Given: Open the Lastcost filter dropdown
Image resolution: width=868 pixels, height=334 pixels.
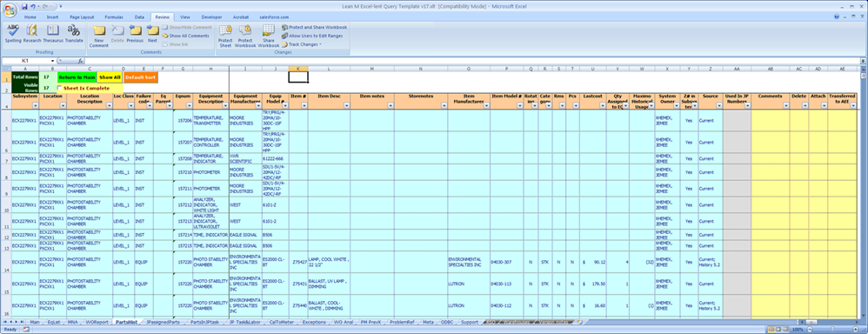Looking at the screenshot, I should [602, 105].
